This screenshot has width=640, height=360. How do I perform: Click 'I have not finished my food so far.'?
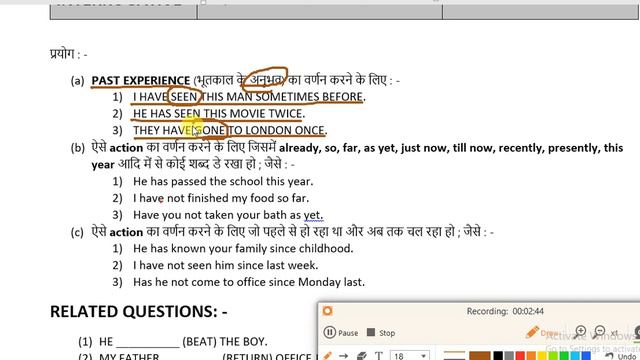pyautogui.click(x=221, y=198)
